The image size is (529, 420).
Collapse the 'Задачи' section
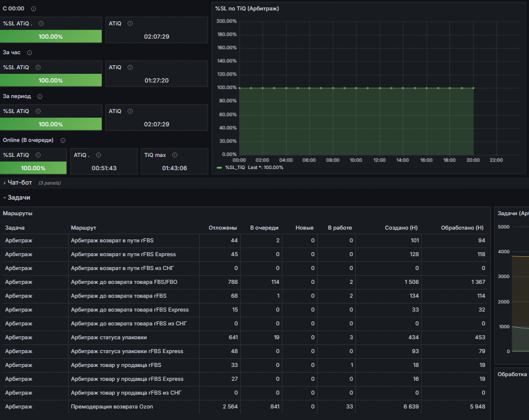pos(19,197)
